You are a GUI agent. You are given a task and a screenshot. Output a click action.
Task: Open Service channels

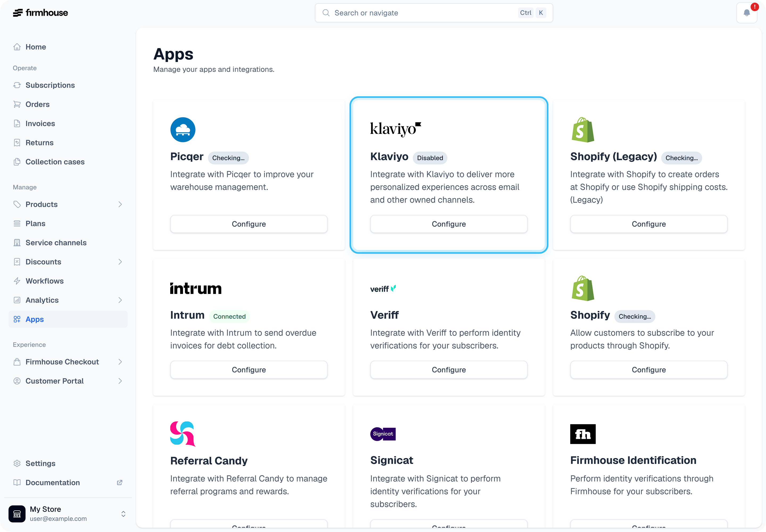pyautogui.click(x=68, y=243)
